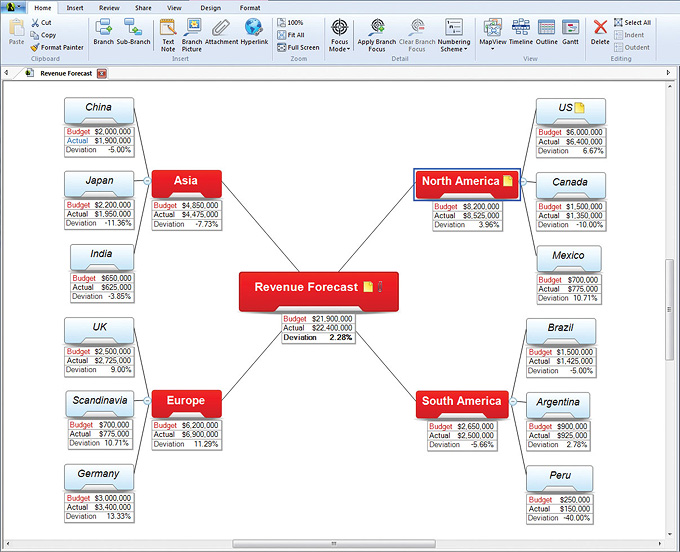Open the Gantt view
Viewport: 680px width, 552px height.
tap(570, 32)
